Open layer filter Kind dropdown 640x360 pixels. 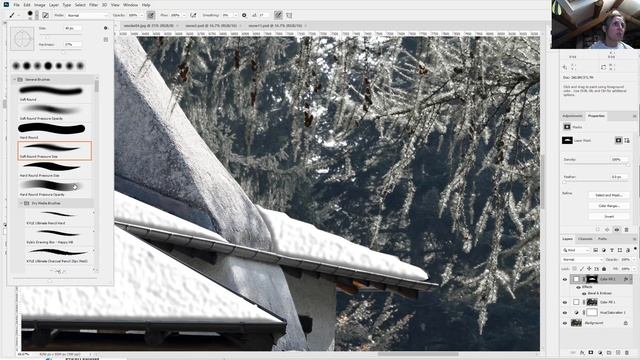point(576,250)
